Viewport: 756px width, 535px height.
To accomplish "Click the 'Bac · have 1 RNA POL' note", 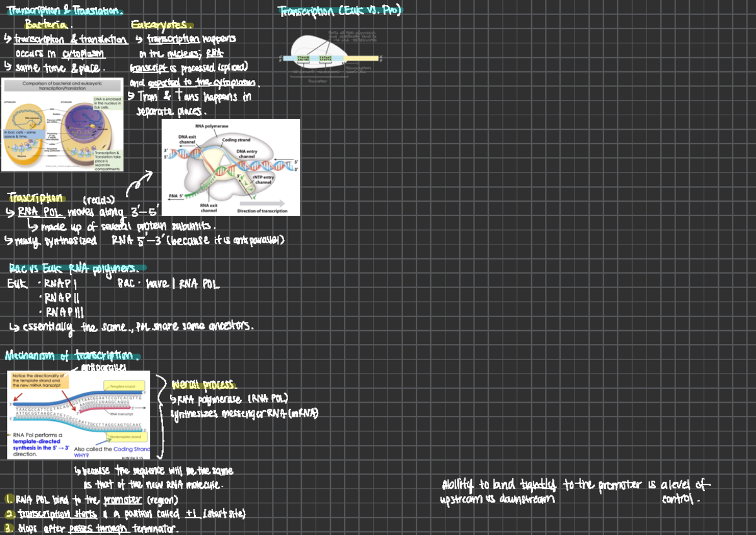I will [x=168, y=285].
